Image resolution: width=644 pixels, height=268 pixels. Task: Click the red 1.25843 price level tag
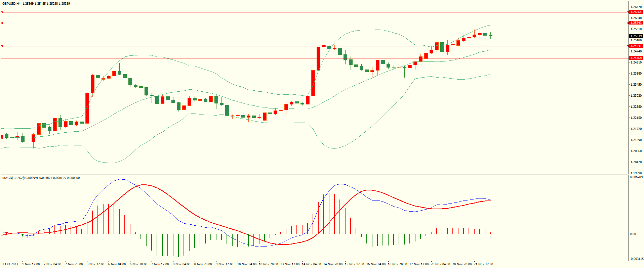click(636, 23)
